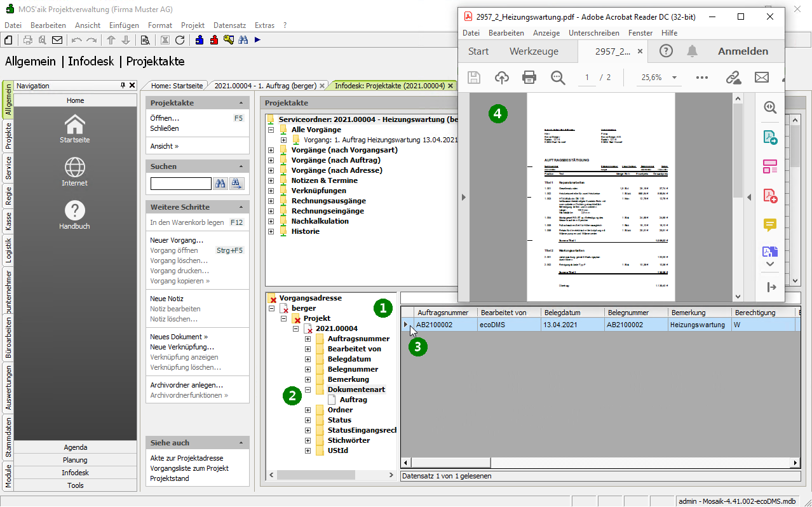Click the Acrobat notification bell icon

tap(692, 51)
